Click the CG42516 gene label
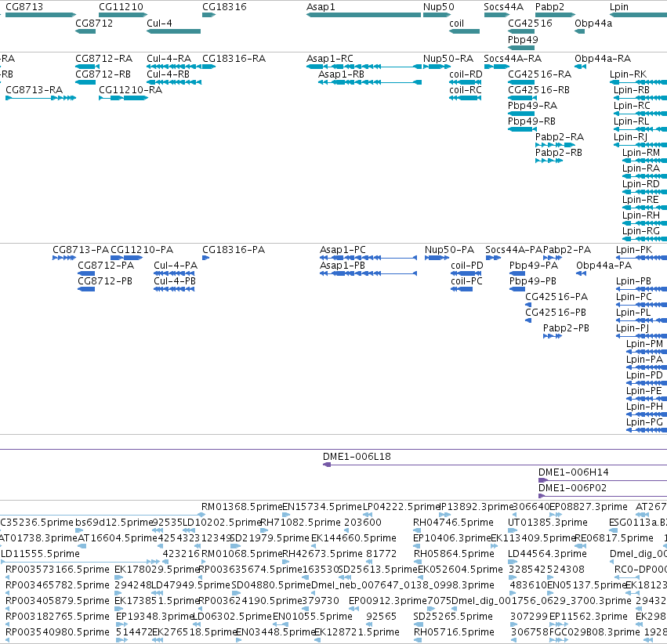Image resolution: width=667 pixels, height=644 pixels. click(530, 24)
